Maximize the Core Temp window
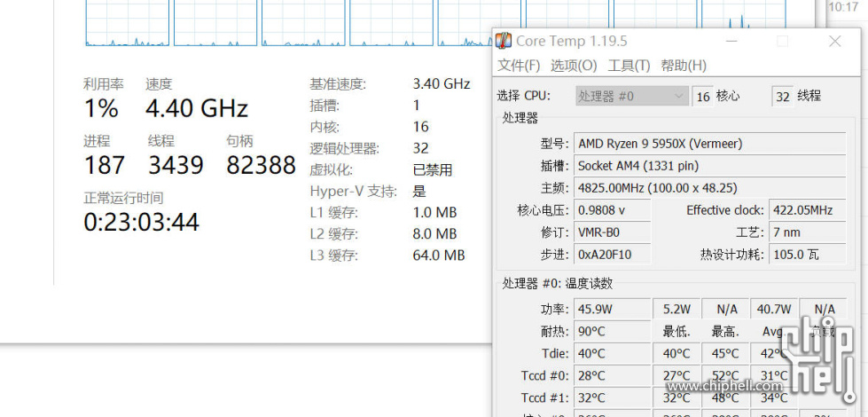The image size is (868, 417). 782,41
